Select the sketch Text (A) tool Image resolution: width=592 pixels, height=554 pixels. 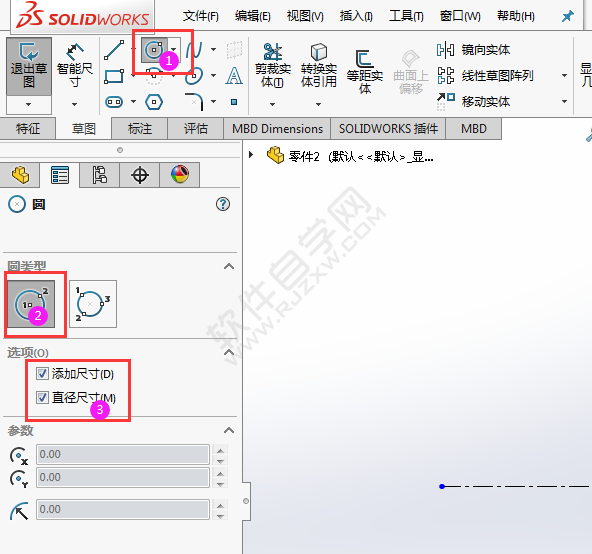point(234,75)
